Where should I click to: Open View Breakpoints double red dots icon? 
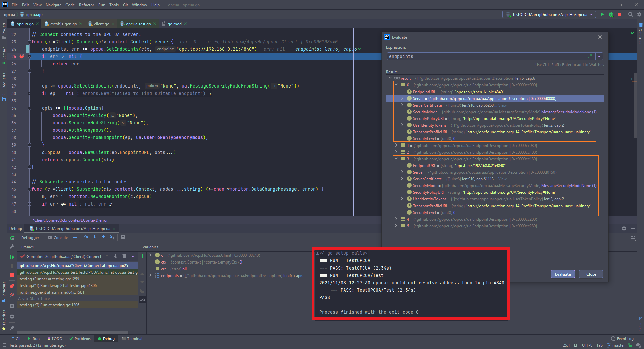[x=12, y=286]
